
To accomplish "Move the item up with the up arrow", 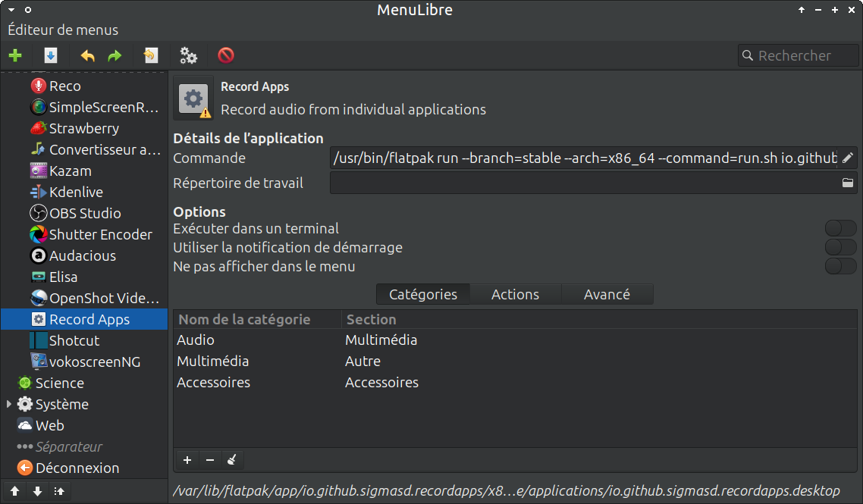I will (15, 491).
